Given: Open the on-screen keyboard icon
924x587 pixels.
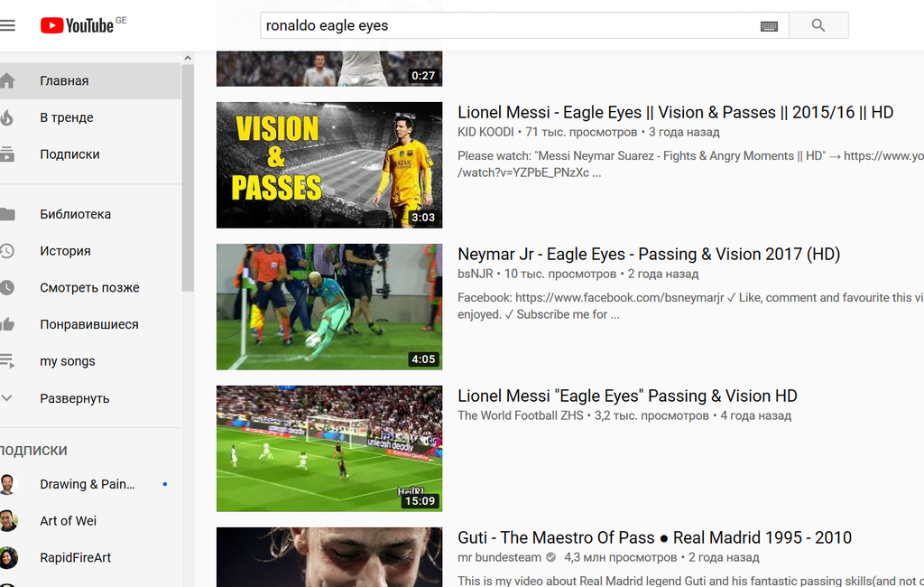Looking at the screenshot, I should click(769, 26).
